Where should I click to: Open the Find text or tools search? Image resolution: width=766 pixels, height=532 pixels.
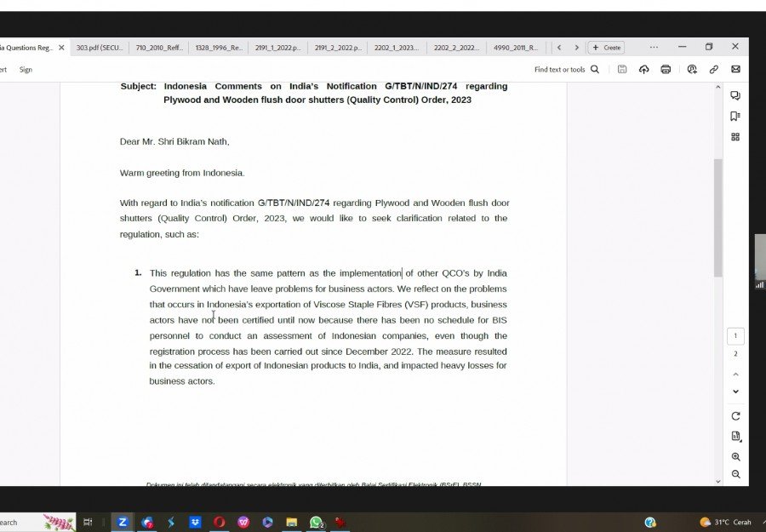click(x=567, y=69)
